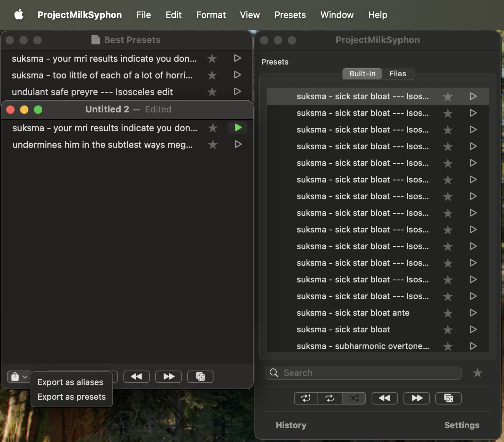Switch to the Built-In tab
504x442 pixels.
point(362,74)
